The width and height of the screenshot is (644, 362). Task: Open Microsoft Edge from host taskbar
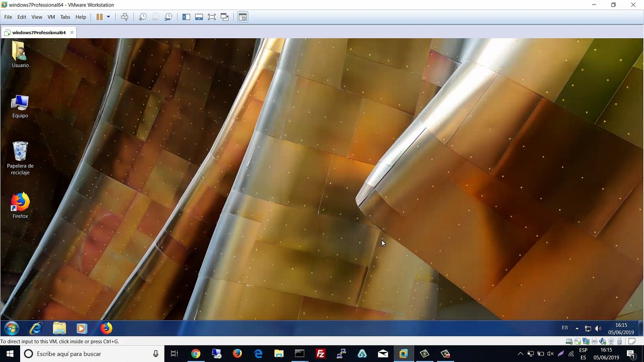258,354
